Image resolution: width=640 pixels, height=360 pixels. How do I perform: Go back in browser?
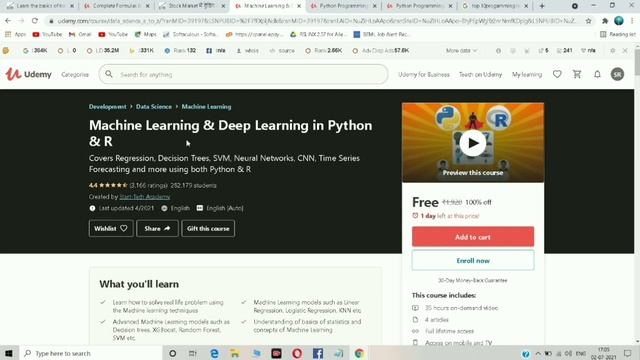pyautogui.click(x=8, y=21)
